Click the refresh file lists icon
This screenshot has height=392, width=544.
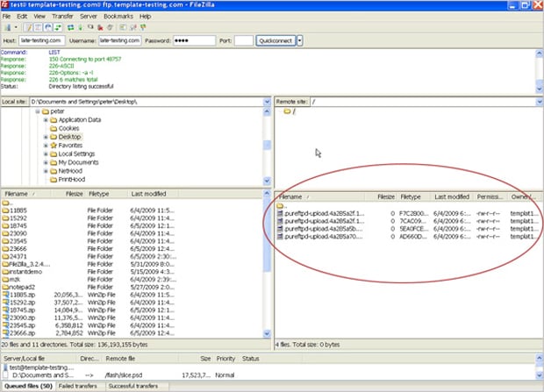pyautogui.click(x=70, y=28)
